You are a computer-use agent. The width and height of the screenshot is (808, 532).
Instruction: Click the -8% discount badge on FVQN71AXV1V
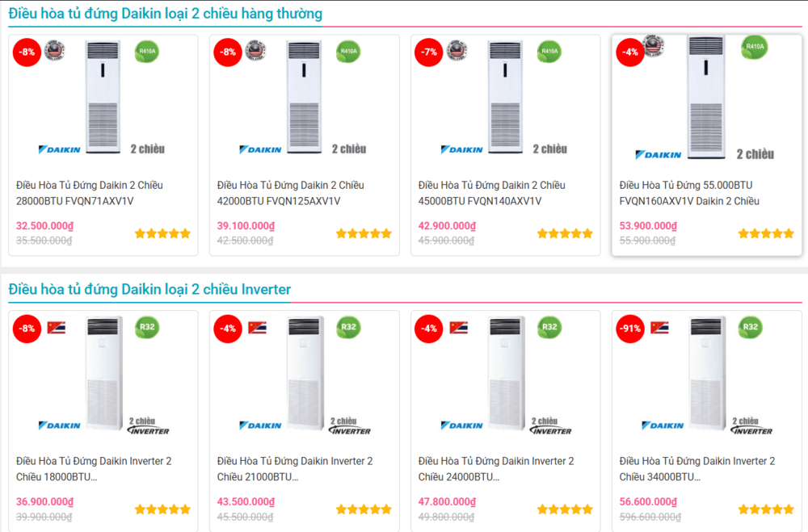(x=27, y=52)
